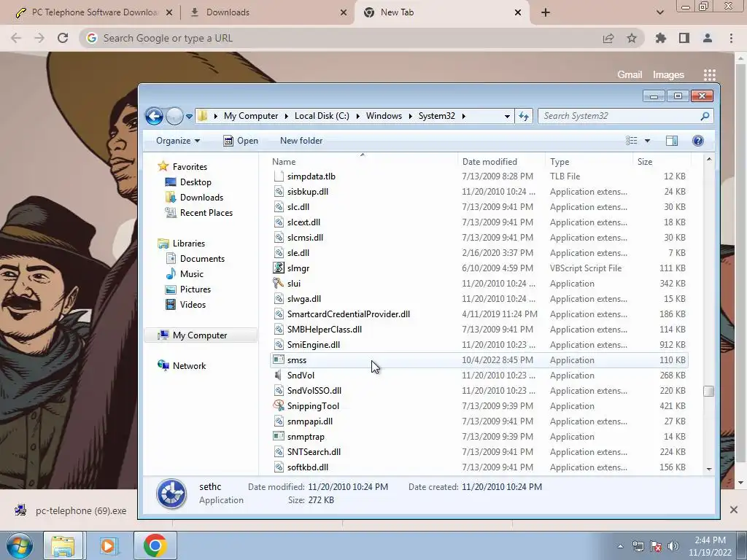Click the file list scrollbar thumb

(708, 391)
